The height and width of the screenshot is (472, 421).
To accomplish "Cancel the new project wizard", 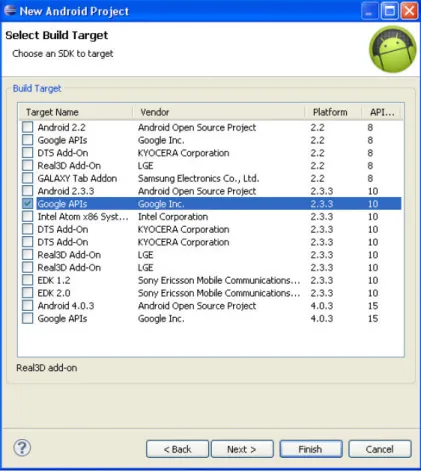I will coord(380,449).
